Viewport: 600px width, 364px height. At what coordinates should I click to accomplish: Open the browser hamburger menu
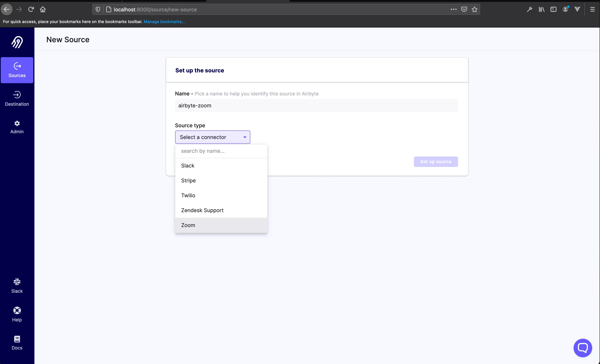coord(592,9)
